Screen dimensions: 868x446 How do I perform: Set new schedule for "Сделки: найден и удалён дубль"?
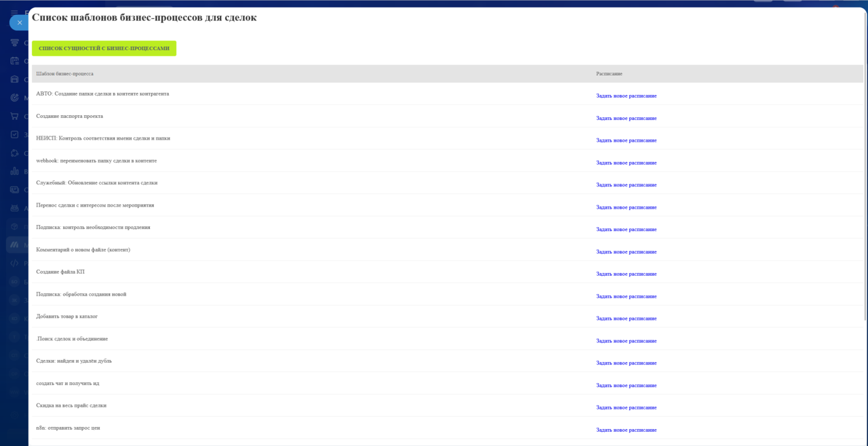point(626,363)
